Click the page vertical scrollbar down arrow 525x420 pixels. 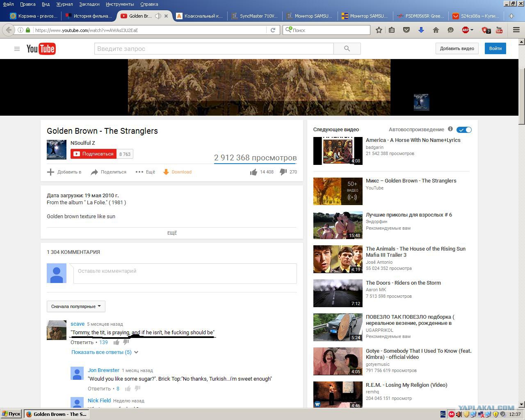[x=522, y=404]
